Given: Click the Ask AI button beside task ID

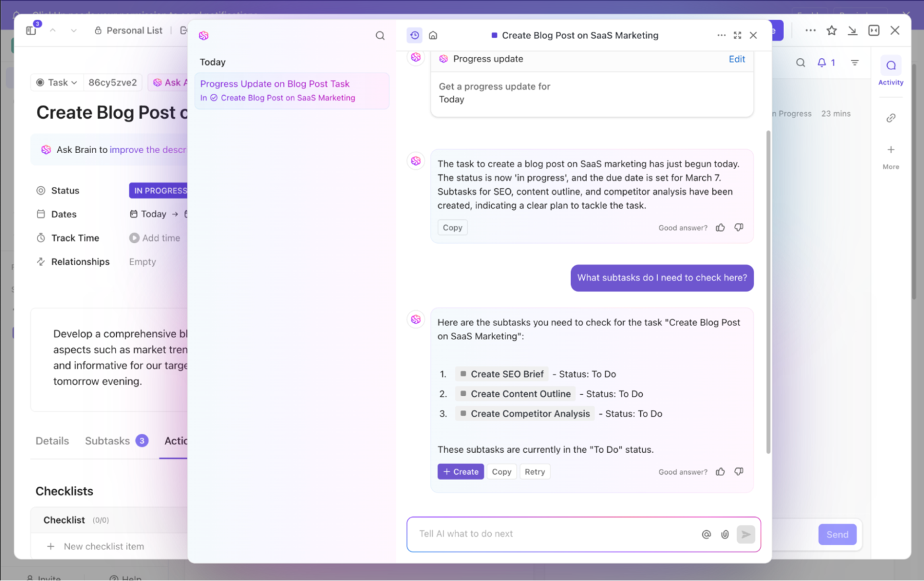Looking at the screenshot, I should click(x=168, y=83).
